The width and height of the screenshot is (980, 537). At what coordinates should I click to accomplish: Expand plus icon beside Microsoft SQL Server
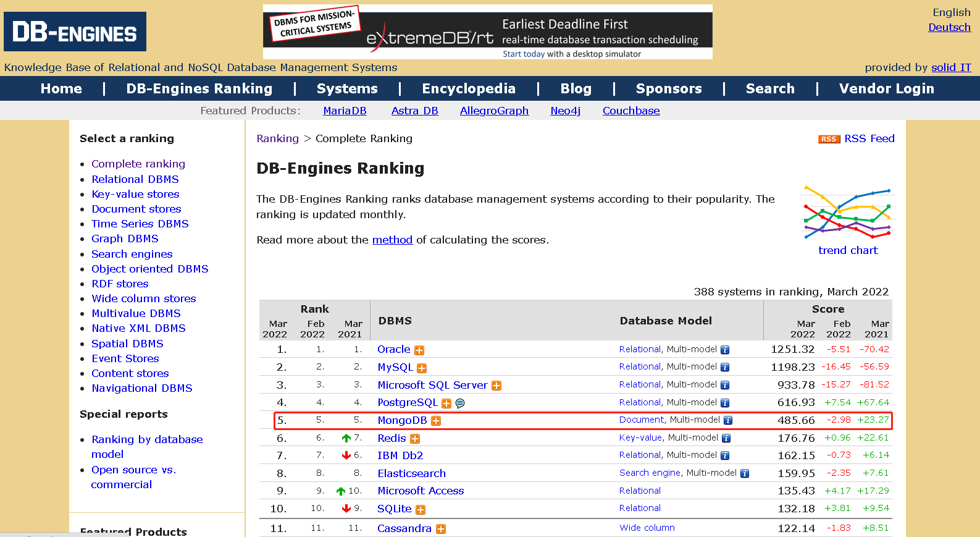pos(496,386)
